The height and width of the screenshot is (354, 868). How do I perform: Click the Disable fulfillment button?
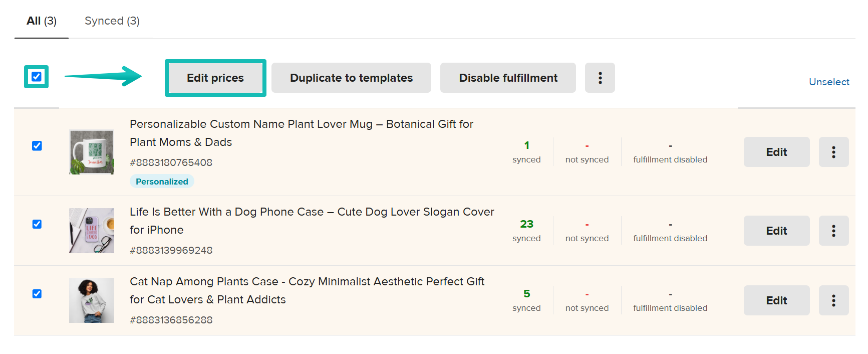pos(508,78)
